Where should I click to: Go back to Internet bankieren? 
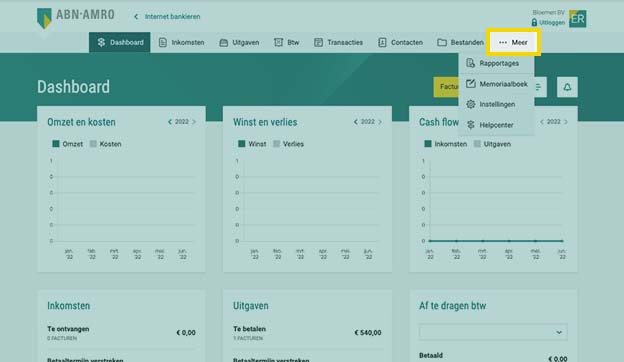coord(172,17)
